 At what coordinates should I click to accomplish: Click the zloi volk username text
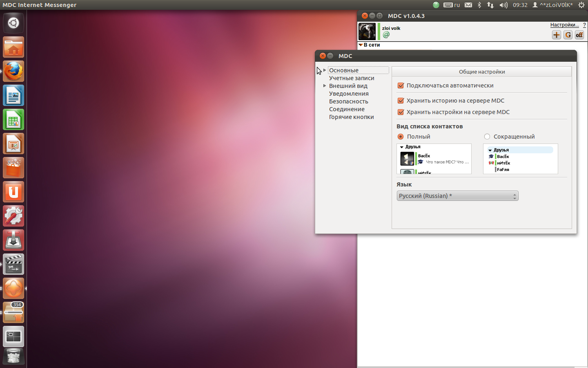point(391,28)
